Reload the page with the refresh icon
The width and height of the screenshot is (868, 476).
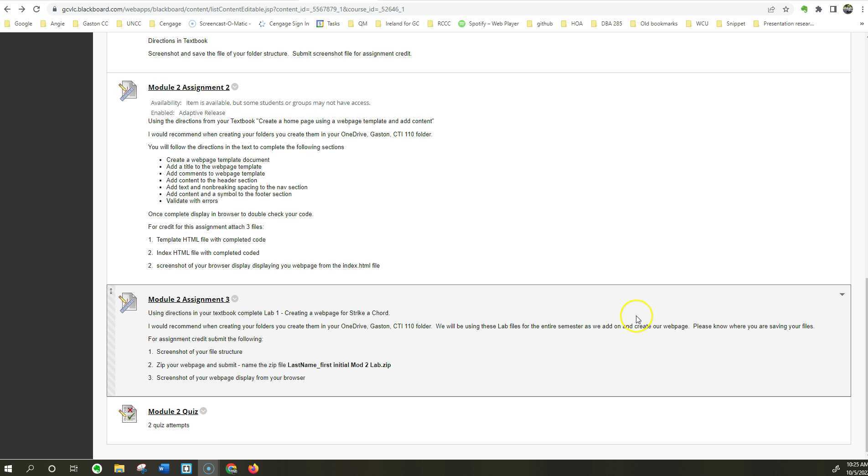[x=36, y=9]
